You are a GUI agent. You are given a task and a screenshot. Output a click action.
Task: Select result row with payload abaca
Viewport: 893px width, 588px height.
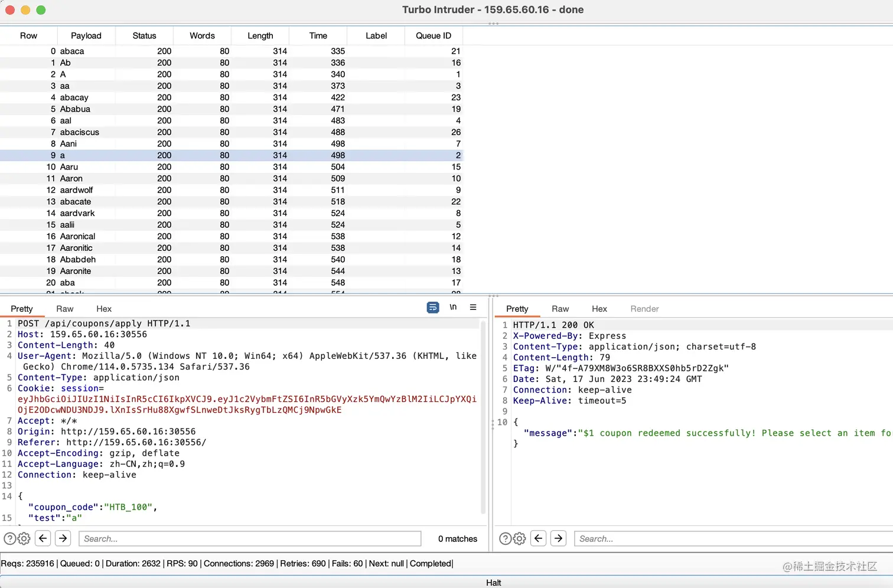coord(232,51)
